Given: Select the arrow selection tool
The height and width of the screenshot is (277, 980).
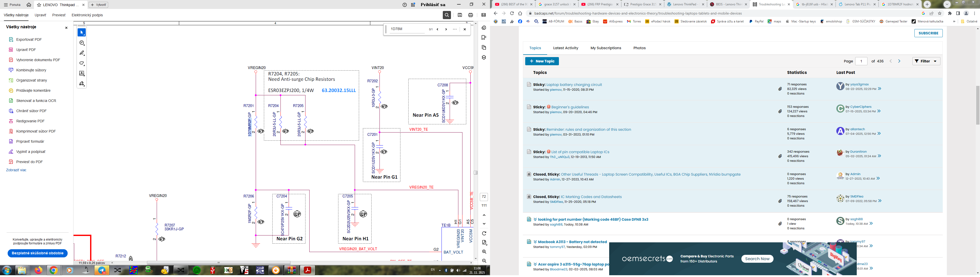Looking at the screenshot, I should (x=82, y=33).
